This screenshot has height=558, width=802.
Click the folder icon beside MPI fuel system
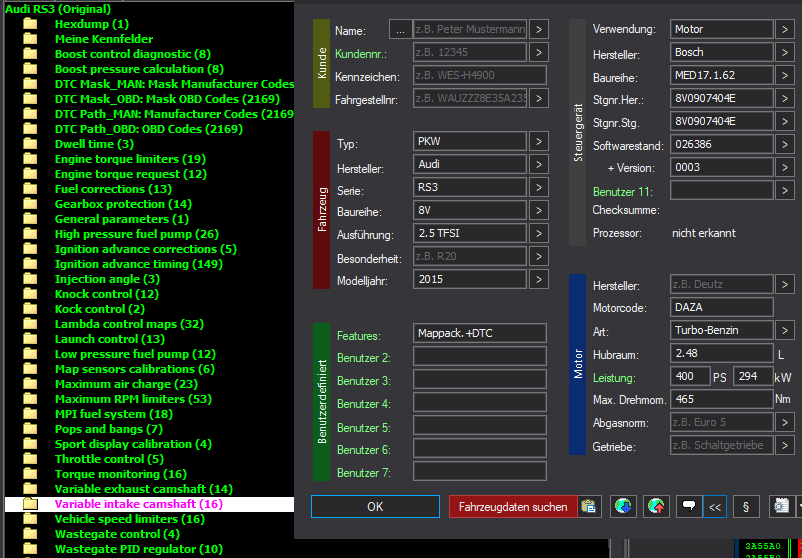pos(31,414)
